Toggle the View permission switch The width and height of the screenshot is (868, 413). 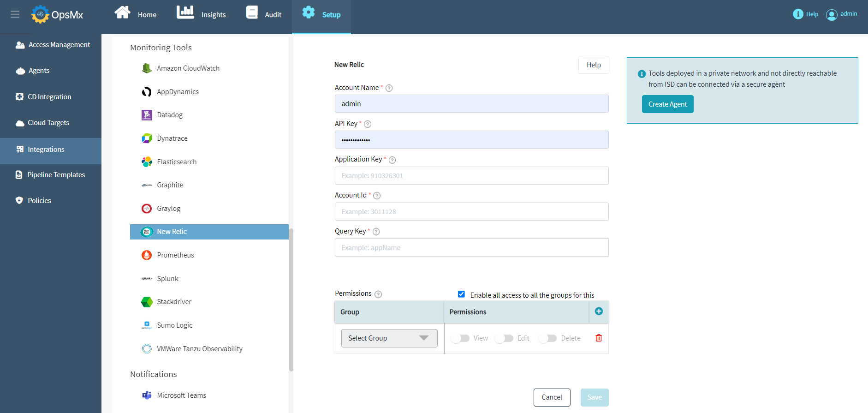pyautogui.click(x=460, y=338)
